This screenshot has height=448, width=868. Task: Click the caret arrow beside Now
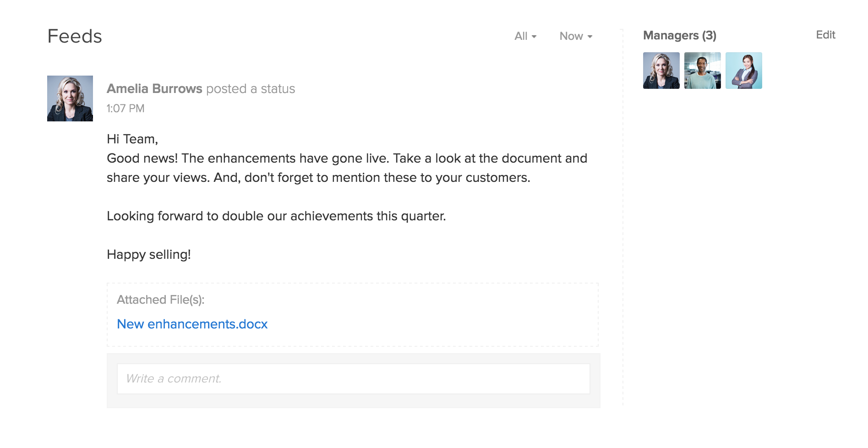[590, 37]
